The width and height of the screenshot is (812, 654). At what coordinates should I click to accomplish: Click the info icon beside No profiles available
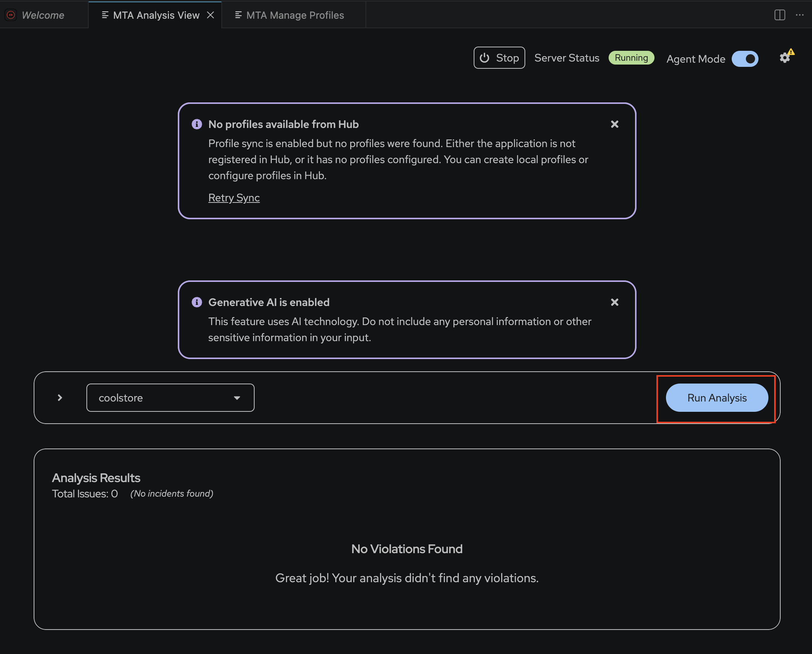point(197,124)
